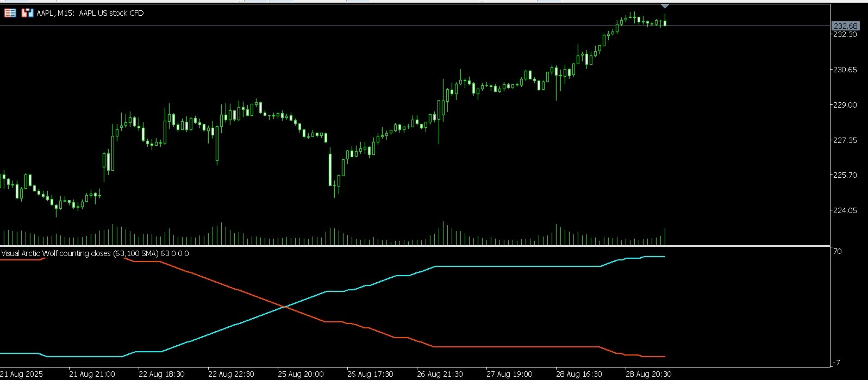The width and height of the screenshot is (868, 380).
Task: Click the 227.35 price axis label
Action: (845, 140)
